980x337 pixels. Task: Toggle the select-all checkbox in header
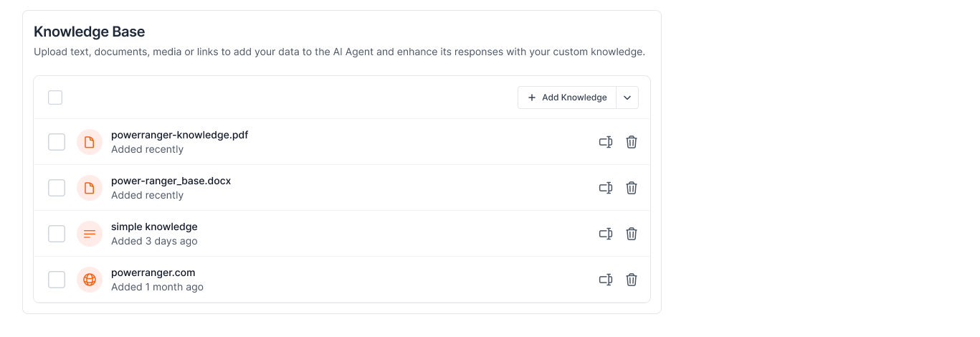[x=55, y=98]
